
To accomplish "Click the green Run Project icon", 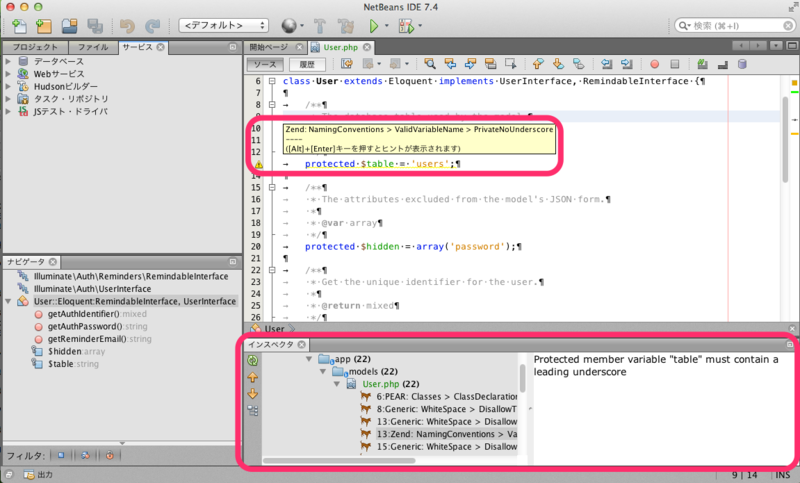I will click(x=373, y=26).
